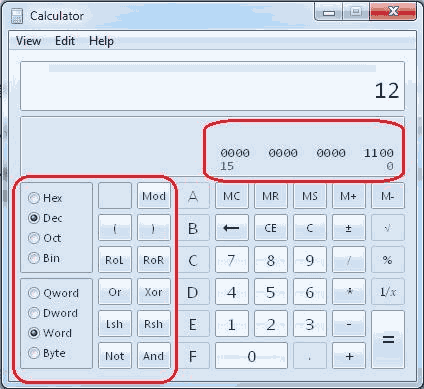The image size is (424, 389).
Task: Click the Rsh right shift button
Action: tap(154, 324)
